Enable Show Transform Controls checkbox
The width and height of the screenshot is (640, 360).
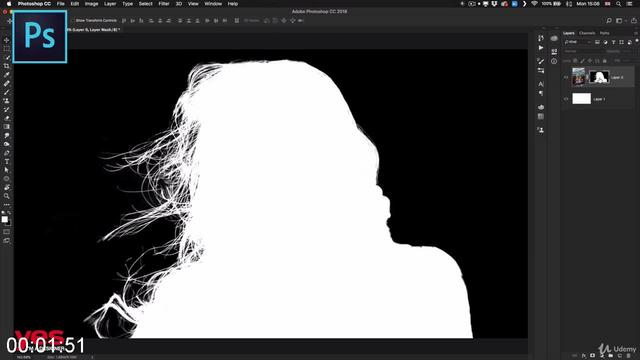coord(73,20)
